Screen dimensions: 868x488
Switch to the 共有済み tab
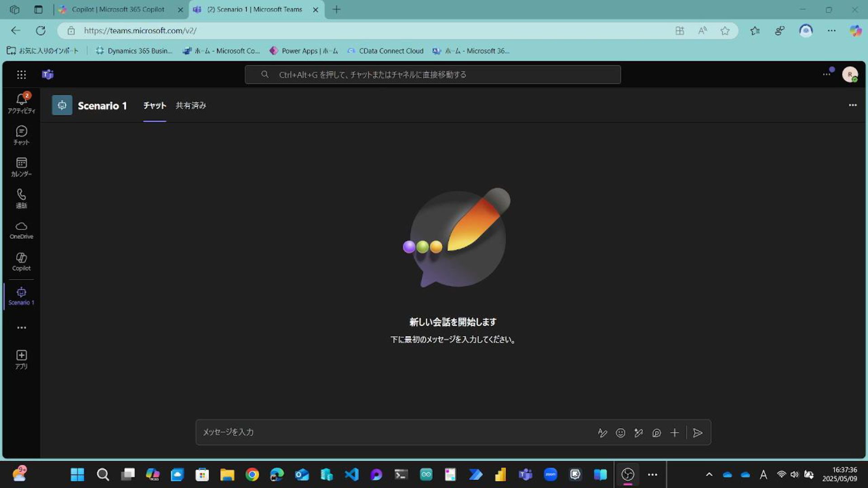(190, 105)
